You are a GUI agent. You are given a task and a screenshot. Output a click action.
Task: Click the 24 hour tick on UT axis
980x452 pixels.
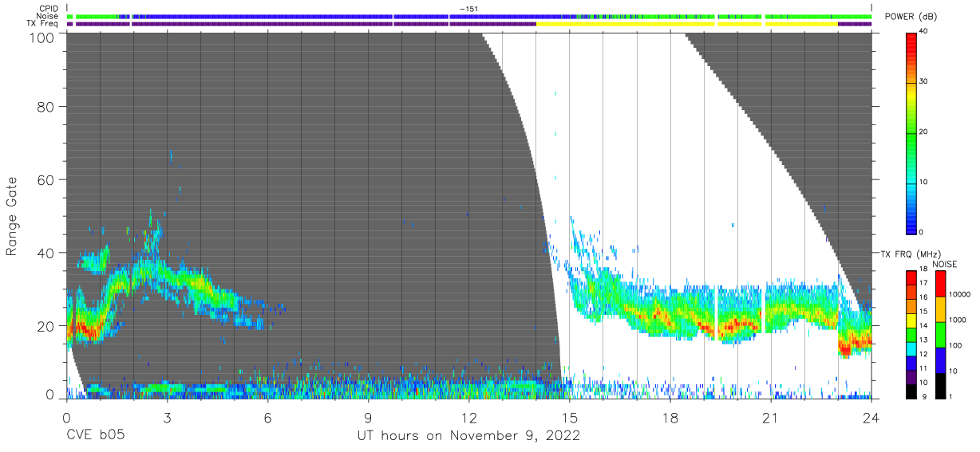click(x=871, y=417)
